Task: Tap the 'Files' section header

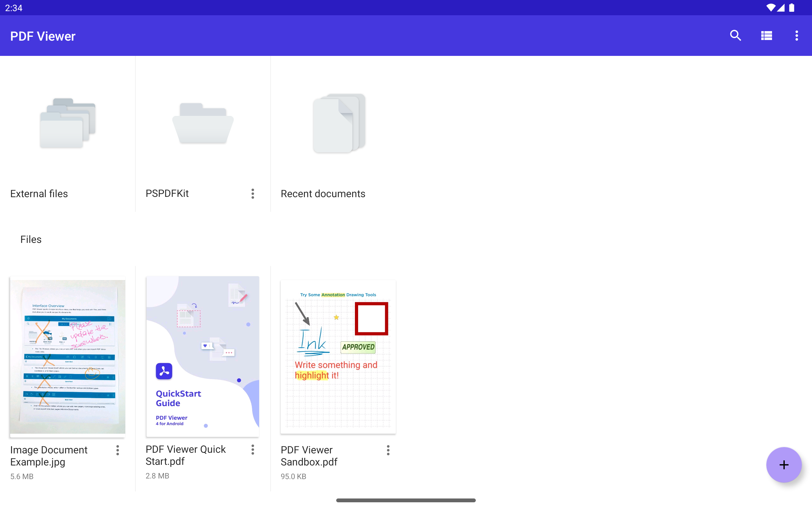Action: pyautogui.click(x=31, y=239)
